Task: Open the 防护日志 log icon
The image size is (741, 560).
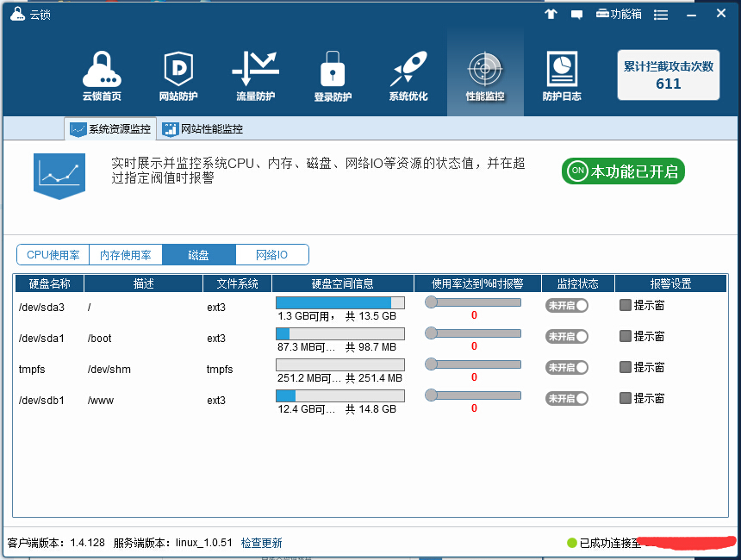Action: tap(562, 76)
